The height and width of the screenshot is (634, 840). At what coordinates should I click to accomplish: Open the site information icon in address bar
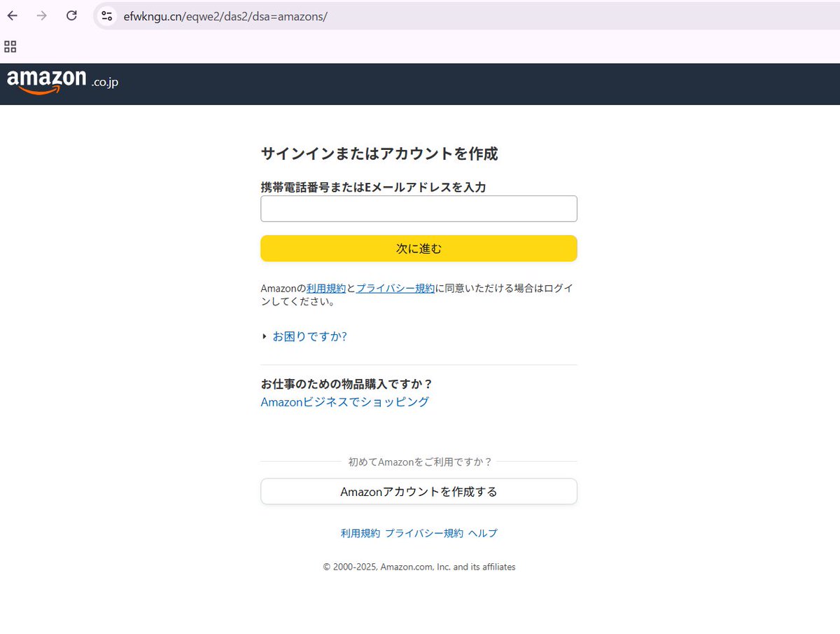pyautogui.click(x=106, y=15)
